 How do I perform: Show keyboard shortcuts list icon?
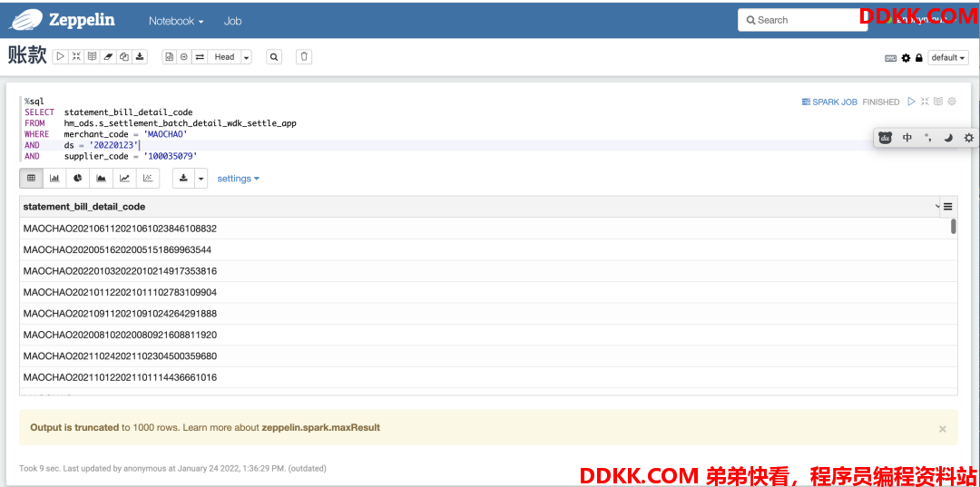pos(891,57)
